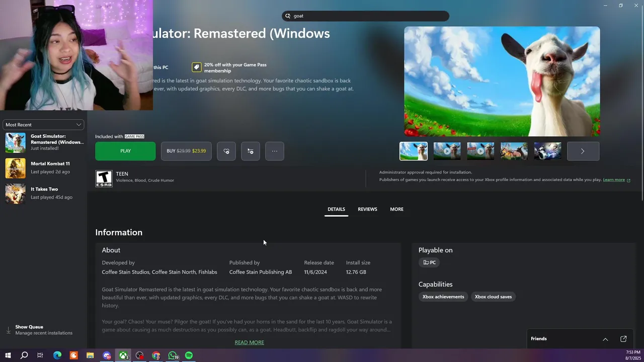Click Xbox achievements capability chip
644x362 pixels.
point(443,297)
